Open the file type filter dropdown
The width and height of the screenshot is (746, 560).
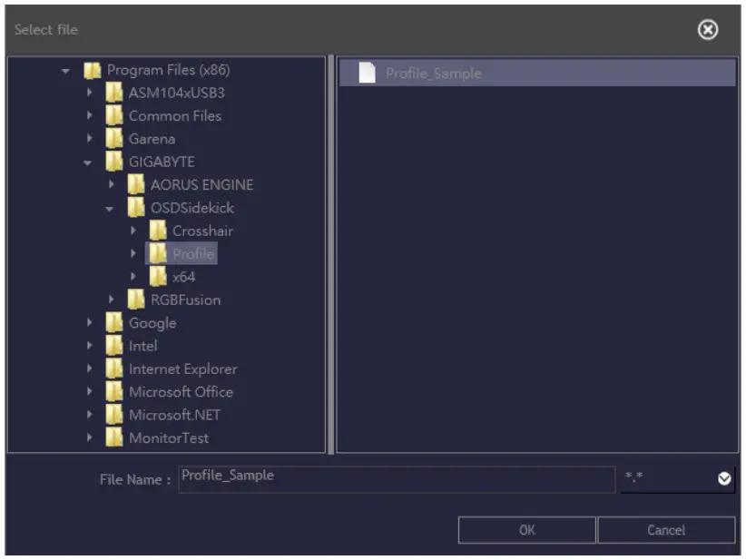tap(722, 476)
